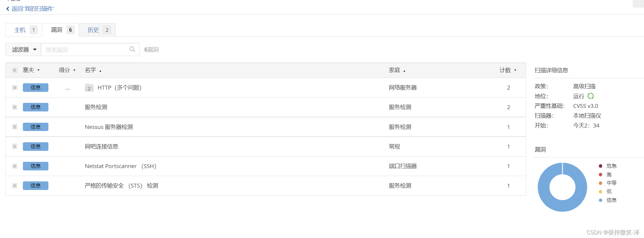Toggle the select-all header checkbox

click(x=15, y=70)
